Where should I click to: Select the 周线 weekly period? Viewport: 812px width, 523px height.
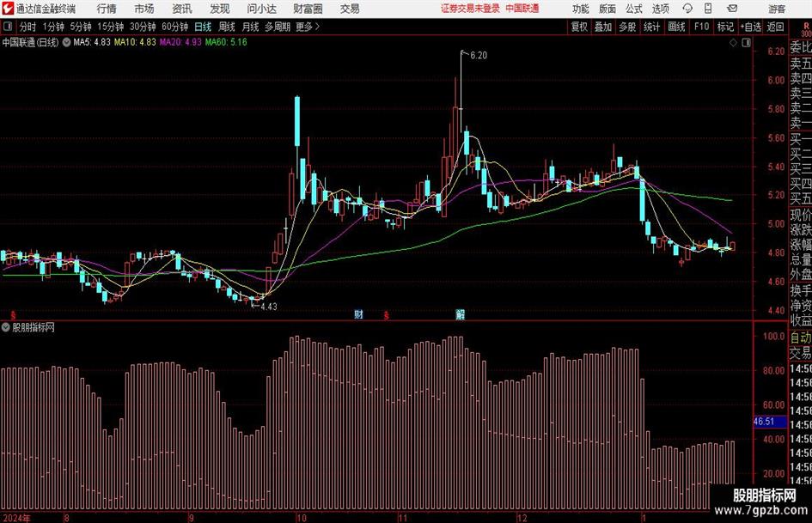tap(226, 27)
